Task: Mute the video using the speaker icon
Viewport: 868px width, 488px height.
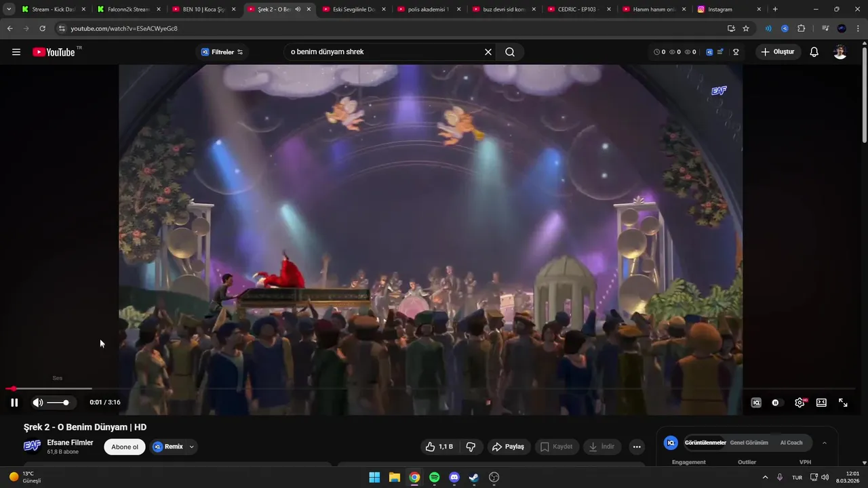Action: point(38,403)
